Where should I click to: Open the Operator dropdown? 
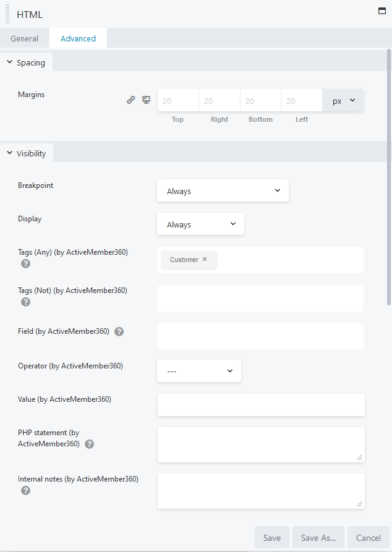[198, 370]
